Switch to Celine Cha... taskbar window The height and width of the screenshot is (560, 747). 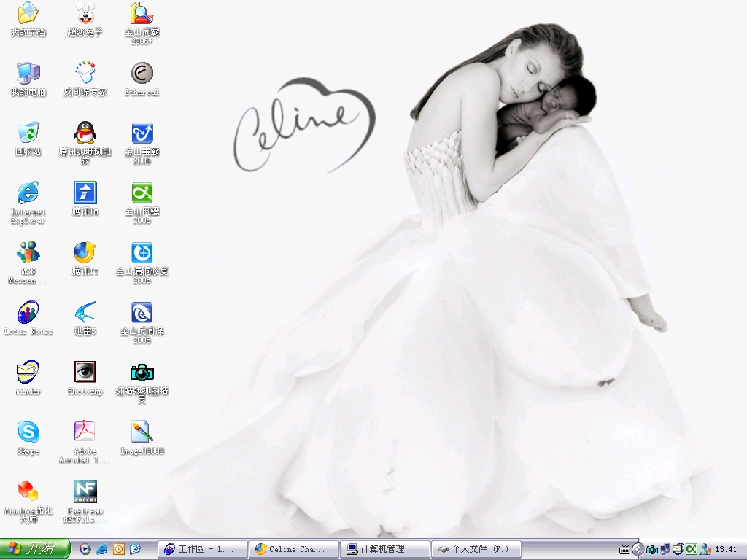point(294,549)
